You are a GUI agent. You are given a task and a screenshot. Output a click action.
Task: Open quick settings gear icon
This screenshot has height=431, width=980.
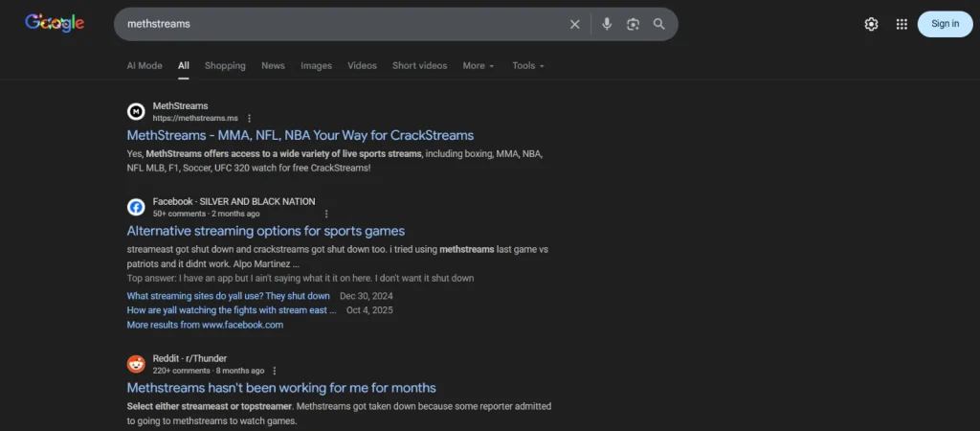(871, 24)
